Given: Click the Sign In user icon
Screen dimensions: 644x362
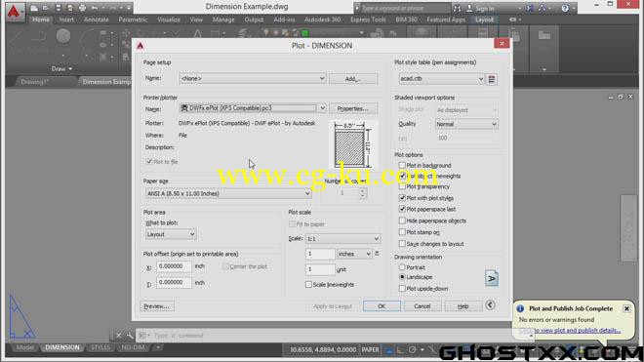Looking at the screenshot, I should tap(469, 8).
